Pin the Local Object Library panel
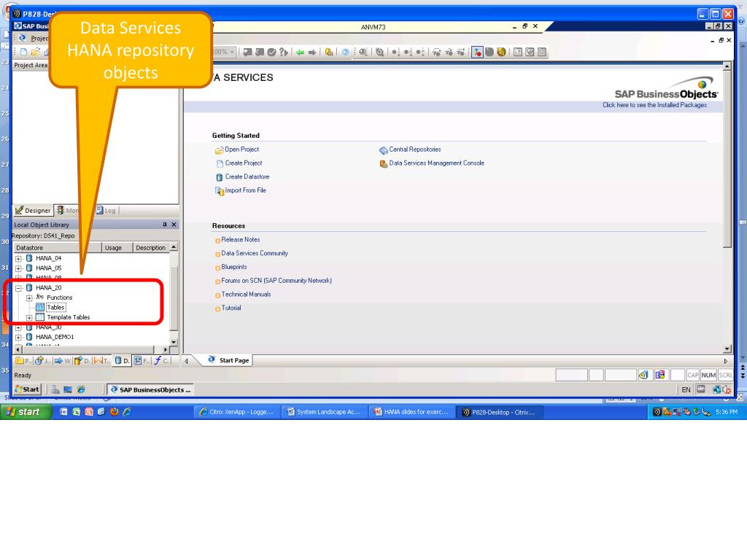The height and width of the screenshot is (560, 747). (165, 225)
